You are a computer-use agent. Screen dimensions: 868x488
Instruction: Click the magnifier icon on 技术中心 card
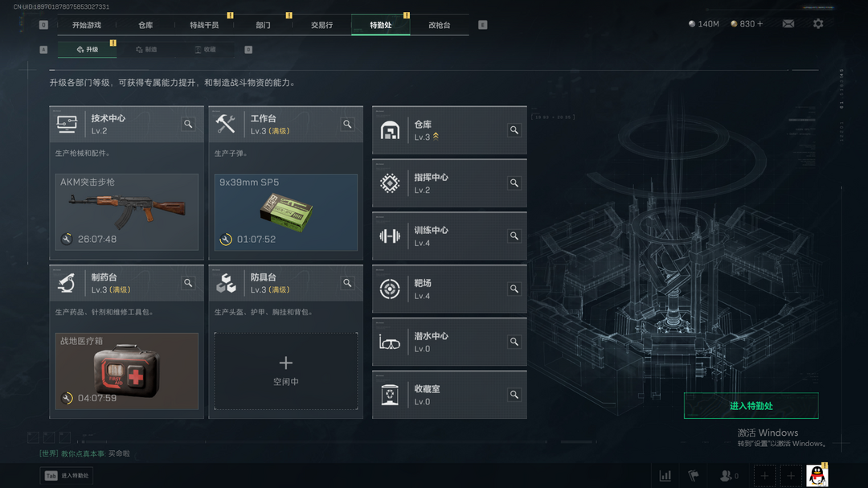pos(188,124)
